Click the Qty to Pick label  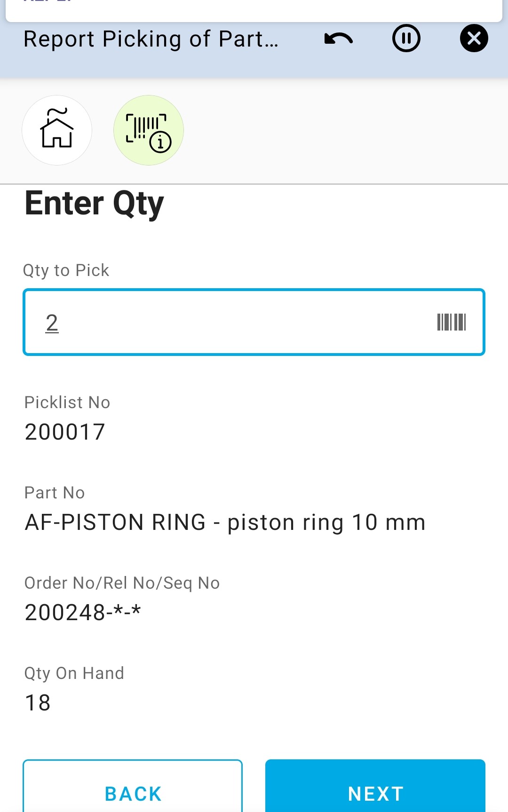pos(66,270)
